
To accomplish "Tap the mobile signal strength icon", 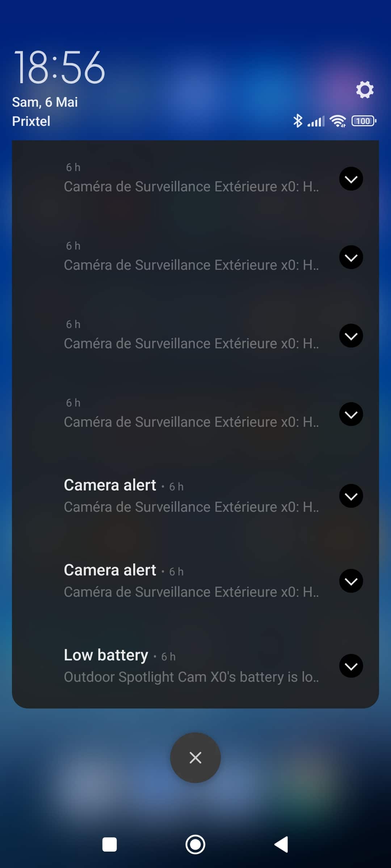I will [x=316, y=122].
